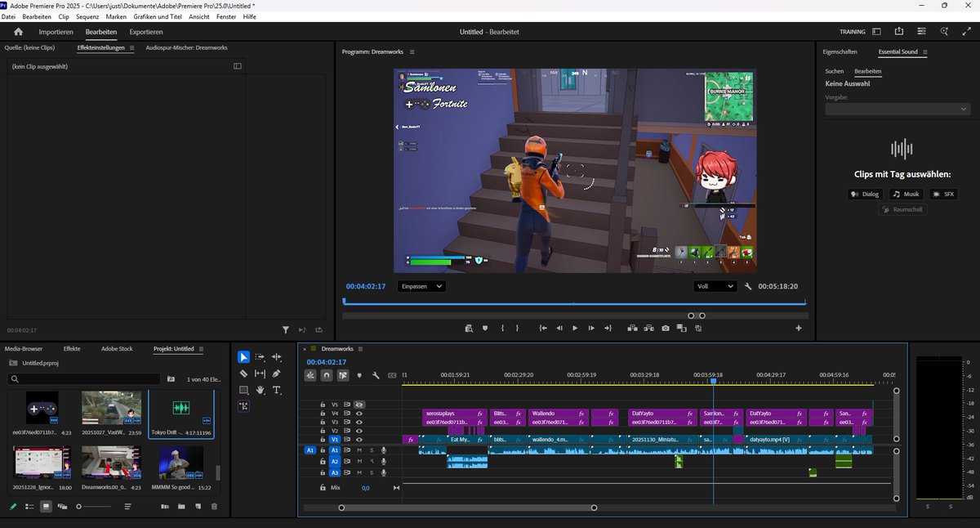Open the Dreamworks timeline panel menu
The height and width of the screenshot is (528, 980).
point(360,349)
